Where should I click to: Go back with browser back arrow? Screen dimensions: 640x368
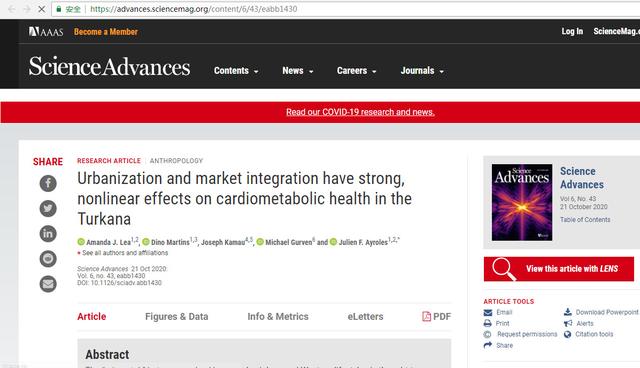point(11,9)
